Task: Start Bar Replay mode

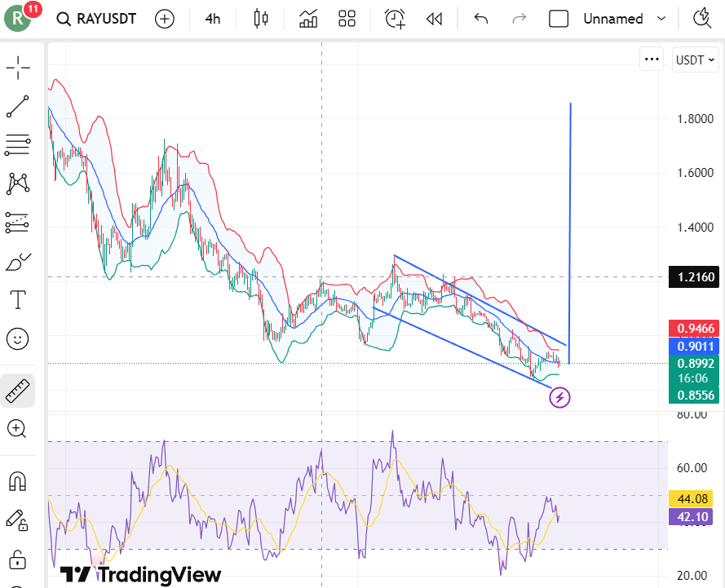Action: pos(433,19)
